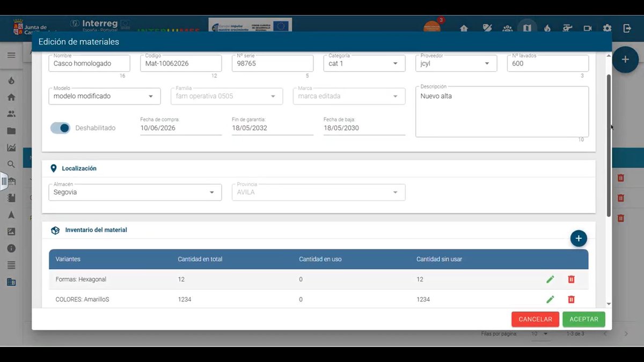
Task: Click the search magnifier sidebar icon
Action: point(11,164)
